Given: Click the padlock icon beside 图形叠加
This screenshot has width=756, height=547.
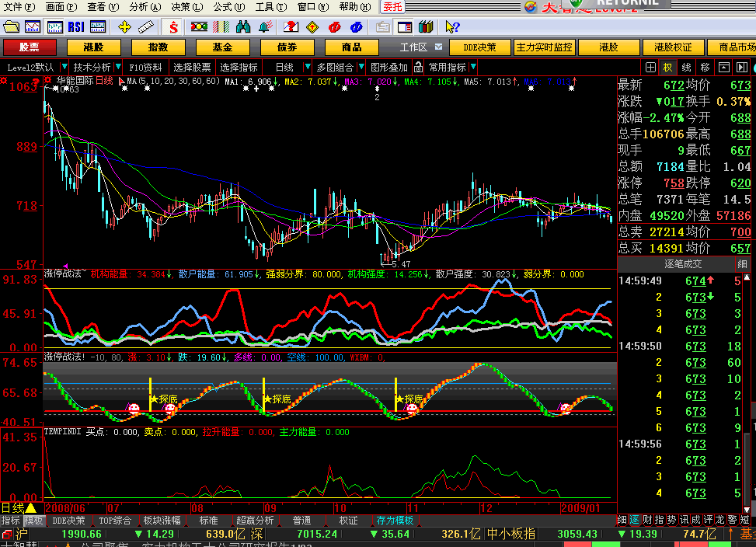Looking at the screenshot, I should (x=418, y=68).
